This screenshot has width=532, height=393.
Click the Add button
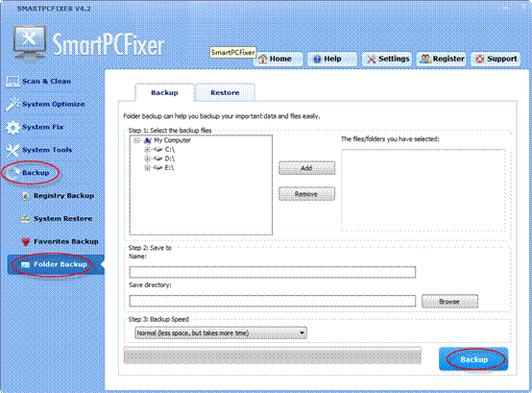306,168
